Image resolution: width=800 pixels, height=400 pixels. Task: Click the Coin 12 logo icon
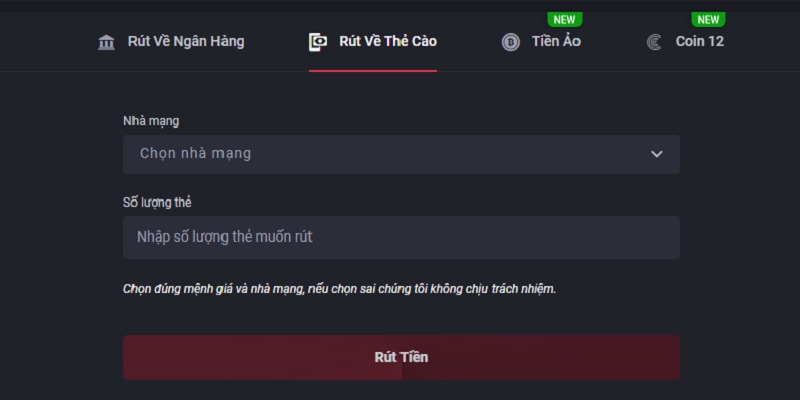point(654,42)
